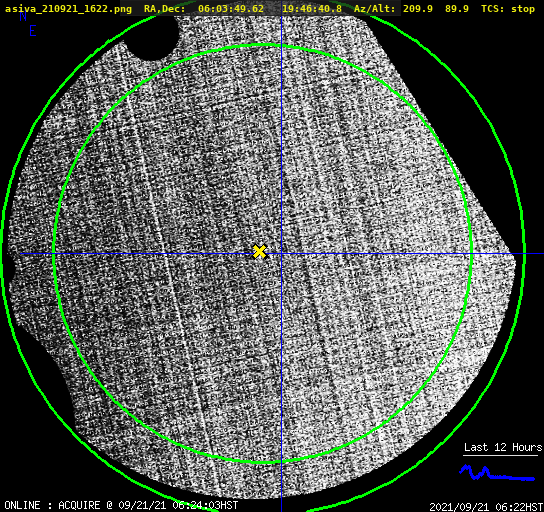Select the filename asiva_210921_1622.png
This screenshot has width=544, height=512.
tap(68, 9)
